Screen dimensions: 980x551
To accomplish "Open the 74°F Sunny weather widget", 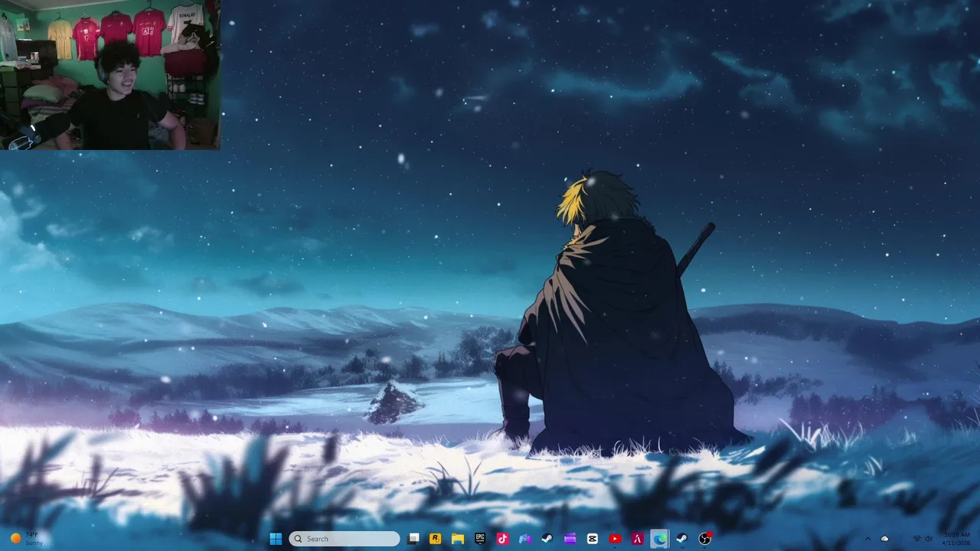I will (26, 539).
